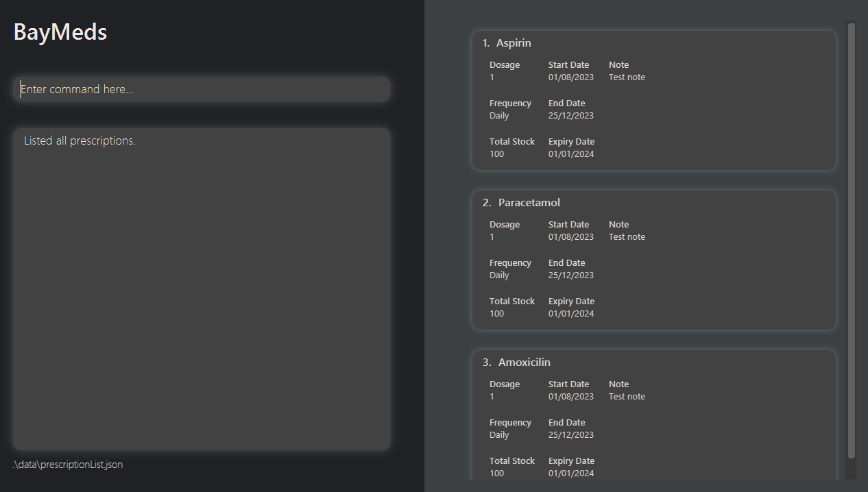This screenshot has width=868, height=492.
Task: Click Paracetamol's Note label
Action: [x=618, y=225]
